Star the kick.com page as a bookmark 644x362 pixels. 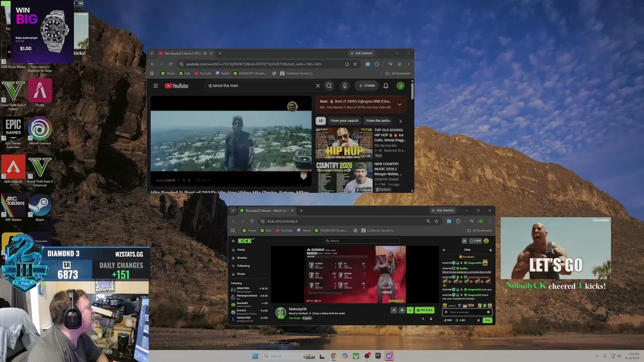tap(436, 221)
